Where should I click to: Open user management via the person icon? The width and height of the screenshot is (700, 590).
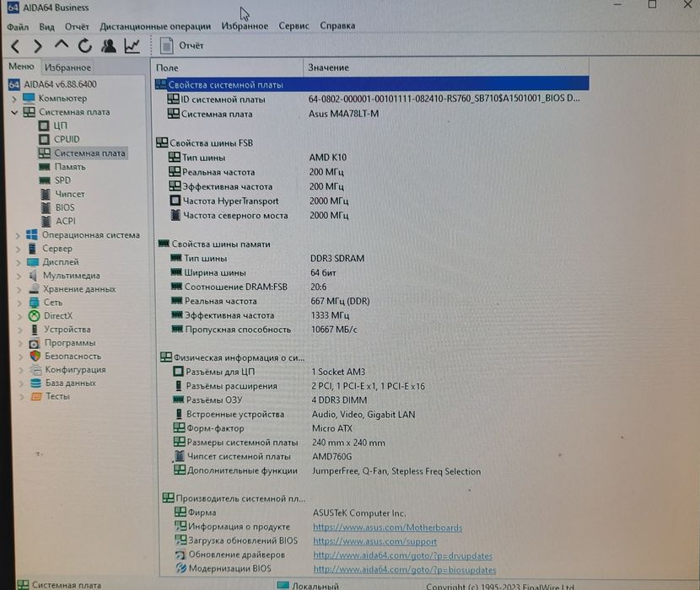(x=109, y=46)
